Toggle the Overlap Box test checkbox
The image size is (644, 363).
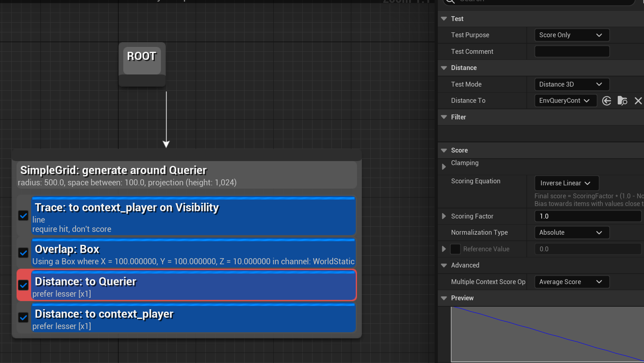(23, 253)
